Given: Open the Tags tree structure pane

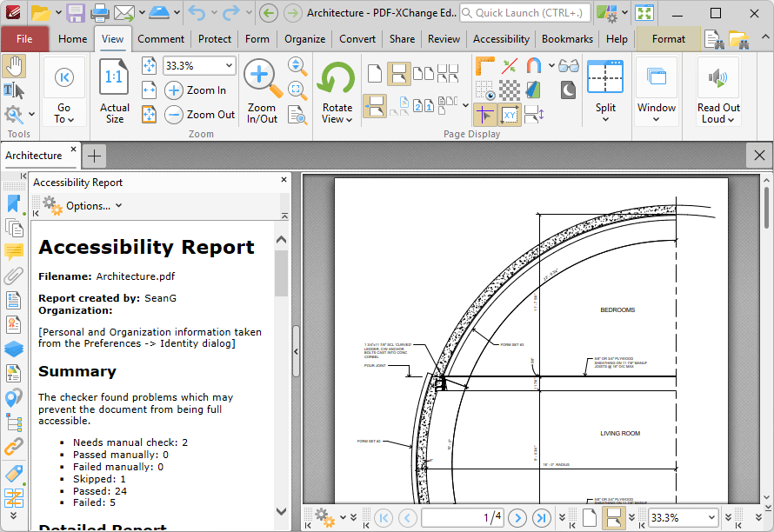Looking at the screenshot, I should click(x=14, y=422).
